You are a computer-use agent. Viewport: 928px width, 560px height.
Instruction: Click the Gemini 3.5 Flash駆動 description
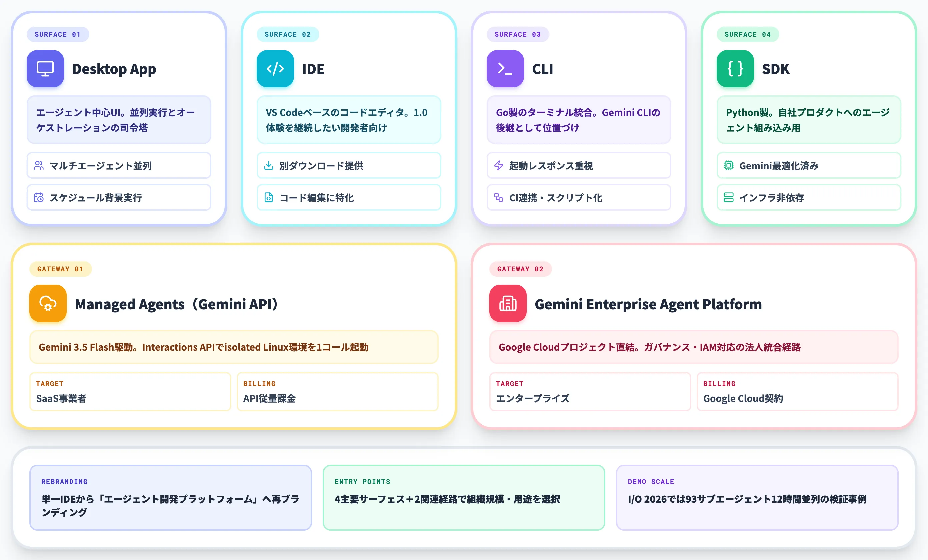(234, 347)
